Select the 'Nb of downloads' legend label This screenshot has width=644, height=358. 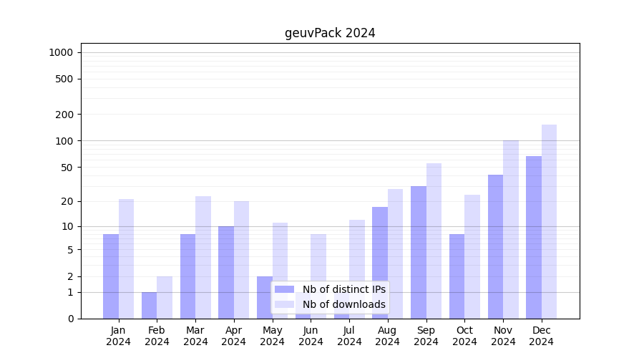pyautogui.click(x=343, y=304)
